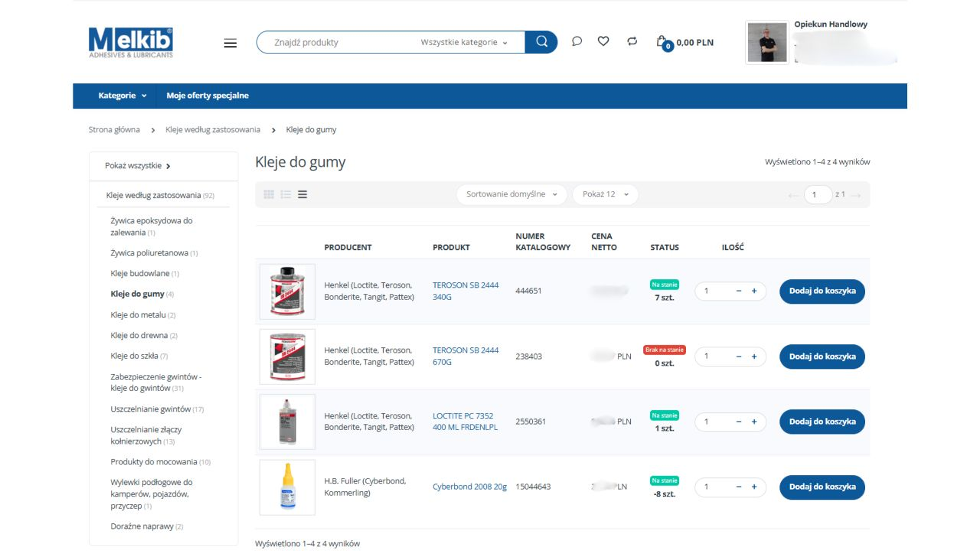
Task: Switch to compact list view with lines
Action: click(302, 194)
